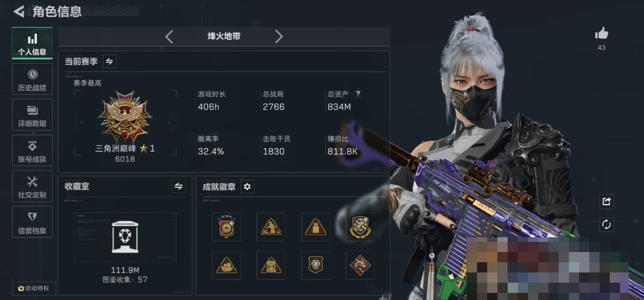Screen dimensions: 644x300
Task: Share the profile using the share icon
Action: [x=606, y=201]
